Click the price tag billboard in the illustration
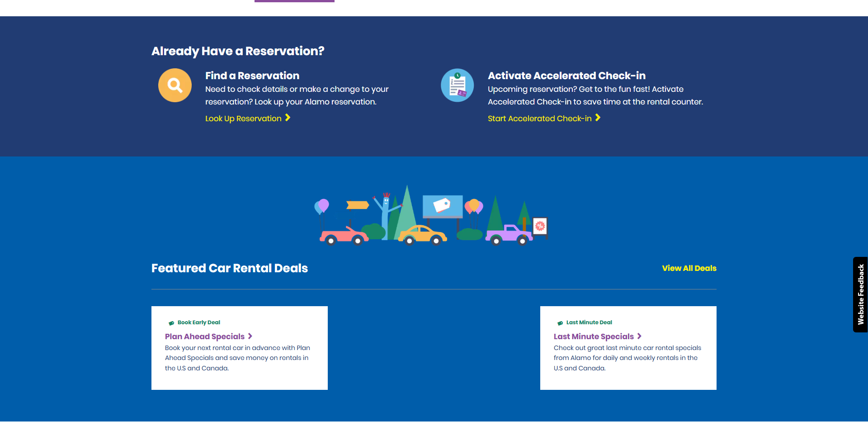This screenshot has width=868, height=431. pos(442,206)
